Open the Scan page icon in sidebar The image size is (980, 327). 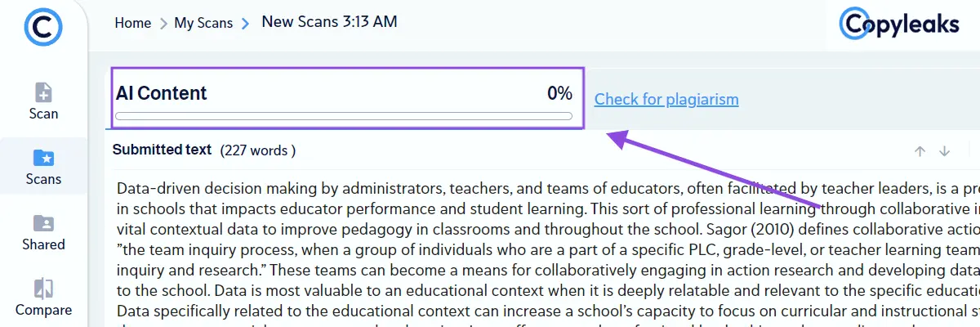point(43,92)
